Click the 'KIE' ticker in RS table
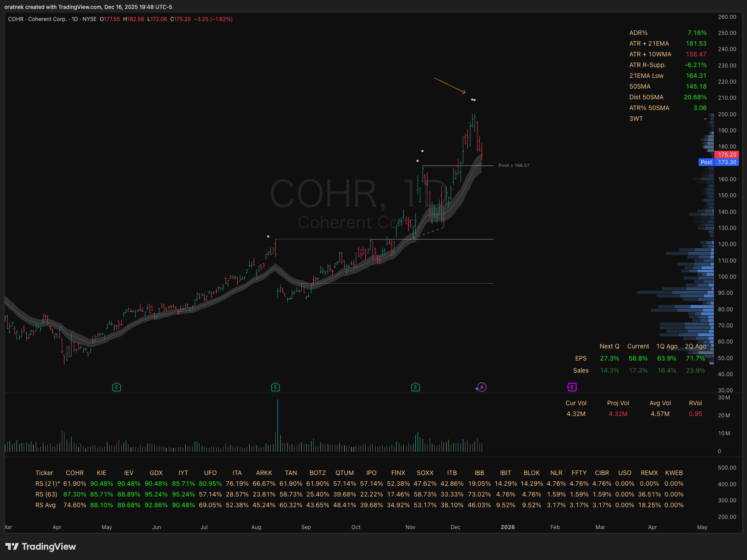This screenshot has width=747, height=560. click(x=102, y=473)
